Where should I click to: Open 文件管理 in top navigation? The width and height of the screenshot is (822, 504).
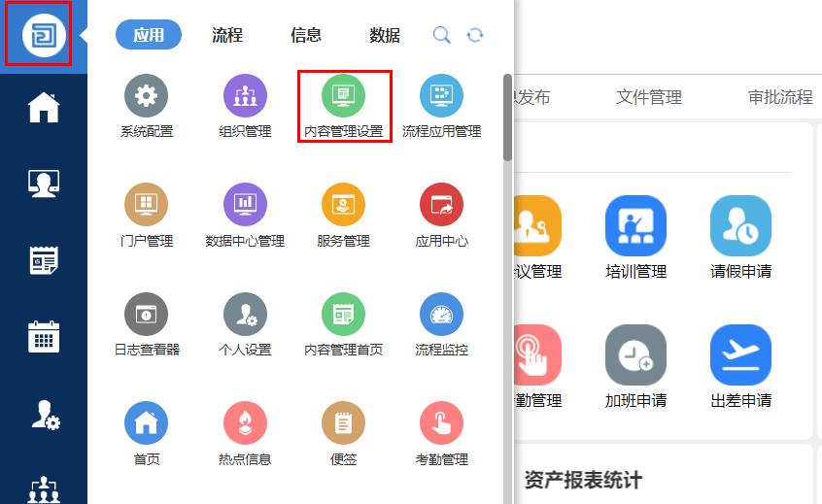[648, 97]
